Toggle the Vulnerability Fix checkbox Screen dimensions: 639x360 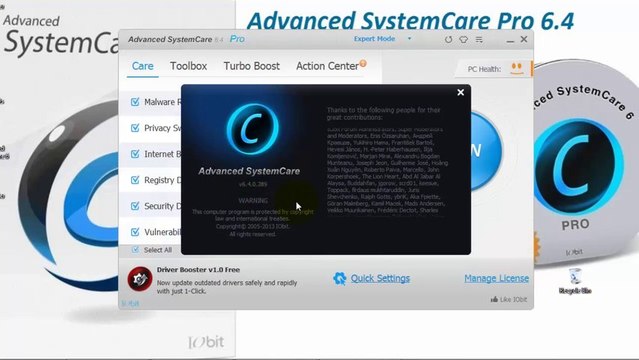click(135, 232)
